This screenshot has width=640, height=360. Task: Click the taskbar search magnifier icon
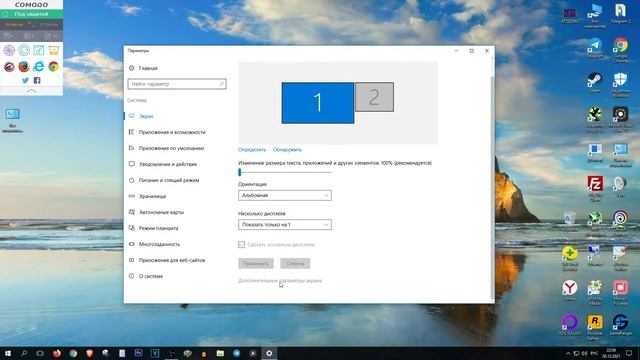[24, 353]
